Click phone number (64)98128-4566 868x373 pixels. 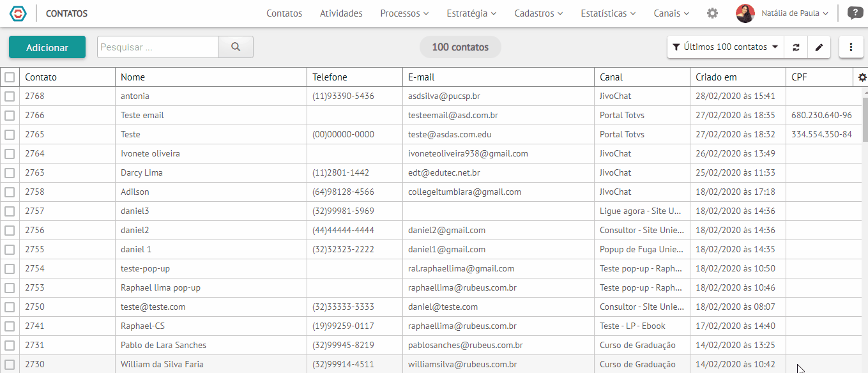[343, 192]
